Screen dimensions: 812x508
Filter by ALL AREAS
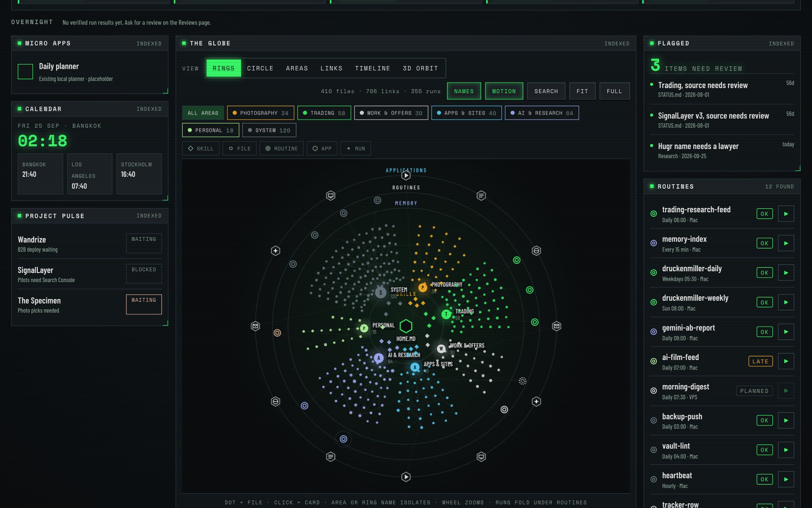tap(203, 113)
